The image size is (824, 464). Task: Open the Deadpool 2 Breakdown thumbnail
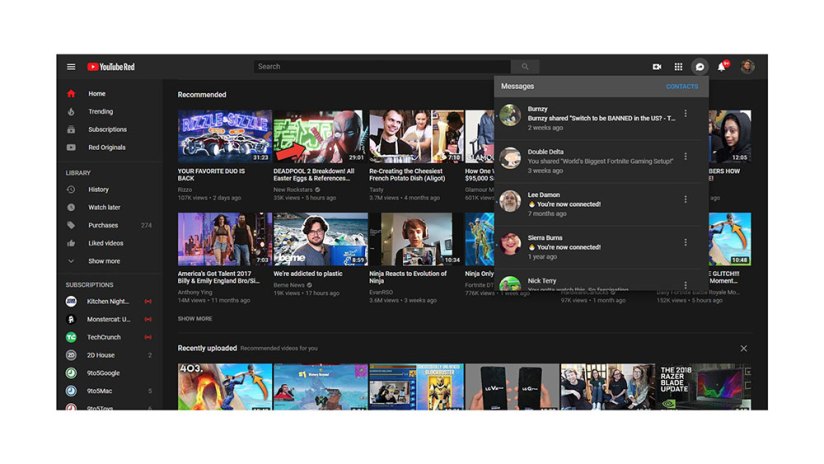tap(320, 136)
